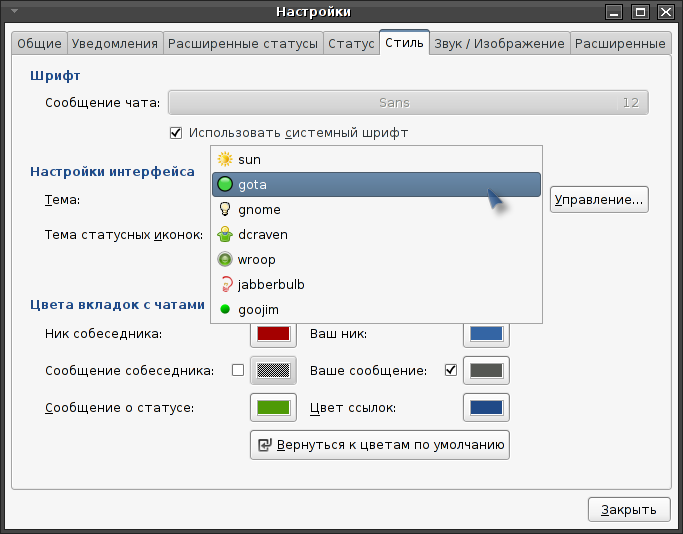Click the wroop round icon
Image resolution: width=683 pixels, height=534 pixels.
pos(225,260)
